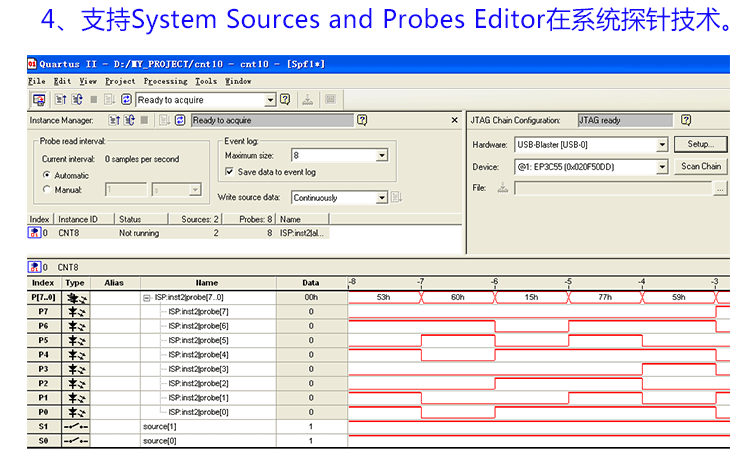This screenshot has height=463, width=750.
Task: Click the Instance ID column header
Action: coord(84,219)
